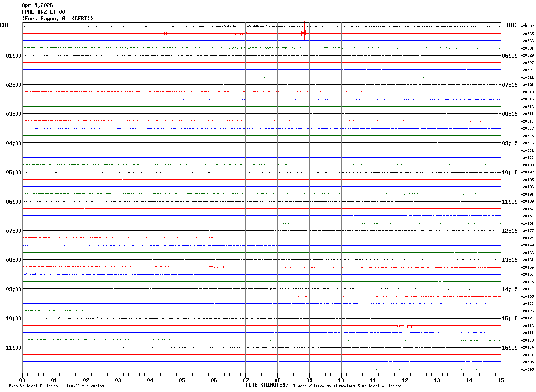Click the 00 minute tick label
This screenshot has height=392, width=536.
(22, 380)
